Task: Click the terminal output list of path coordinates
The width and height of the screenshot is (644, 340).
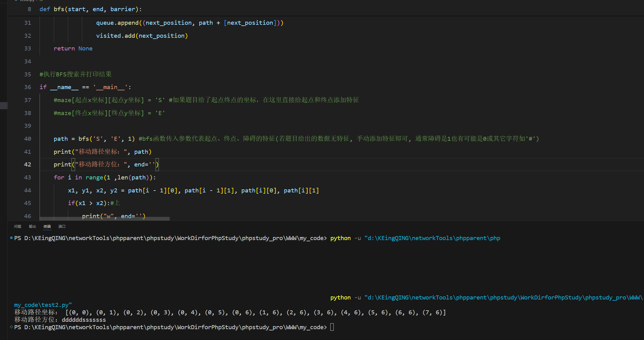Action: [x=256, y=312]
